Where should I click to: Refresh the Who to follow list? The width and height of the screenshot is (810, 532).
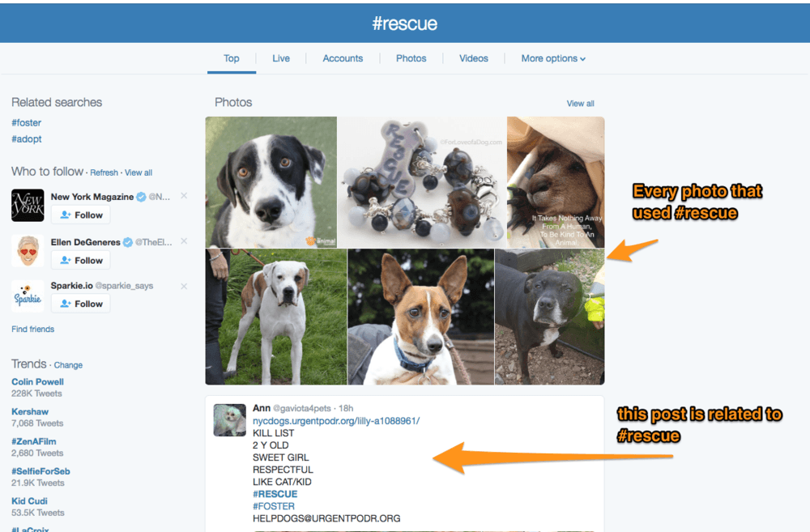(x=104, y=172)
